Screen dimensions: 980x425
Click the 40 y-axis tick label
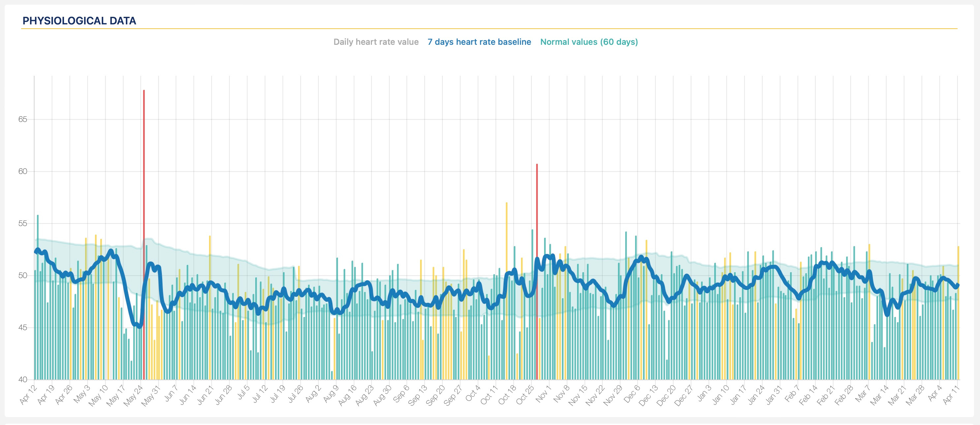pos(22,380)
